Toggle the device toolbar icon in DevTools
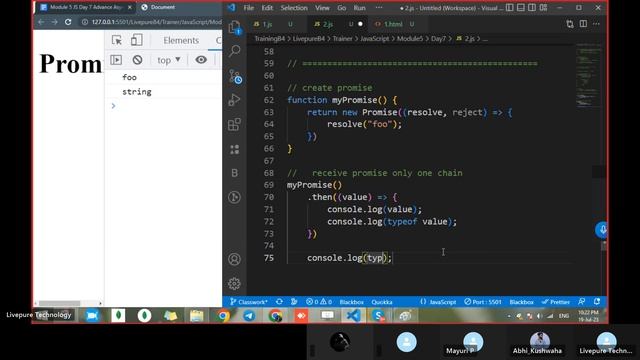 click(136, 40)
